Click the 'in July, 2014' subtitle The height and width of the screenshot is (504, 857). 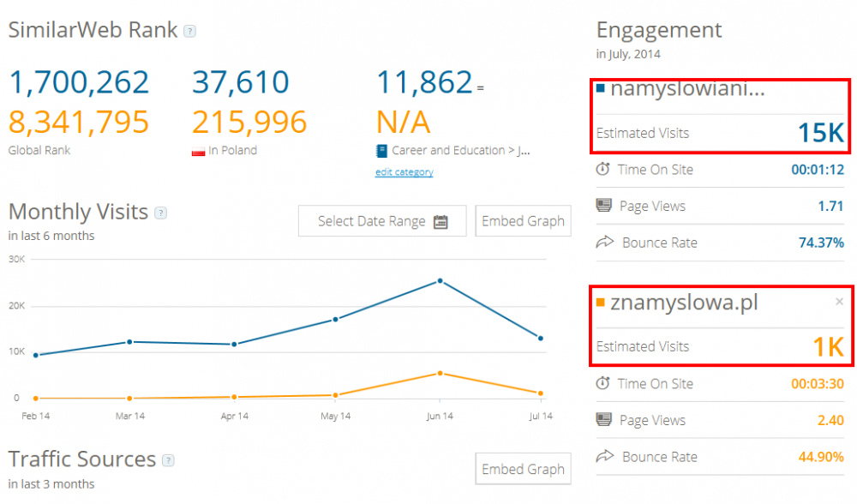pyautogui.click(x=628, y=54)
